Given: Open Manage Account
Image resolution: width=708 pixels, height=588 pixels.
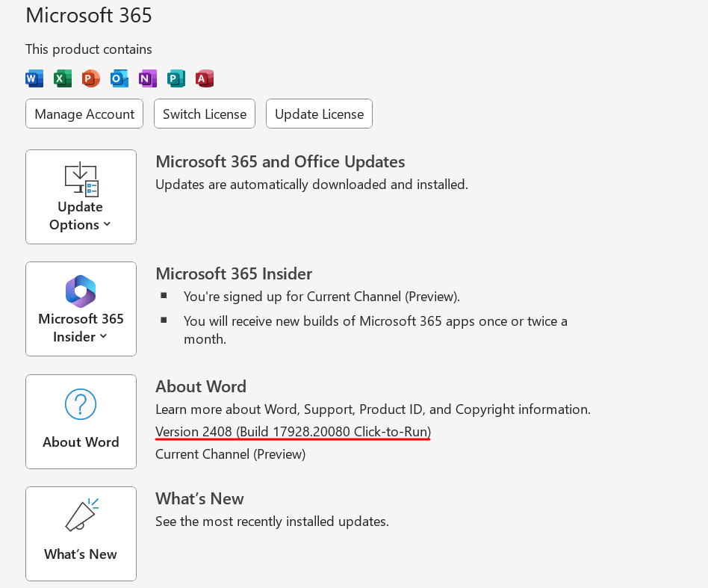Looking at the screenshot, I should (x=84, y=114).
